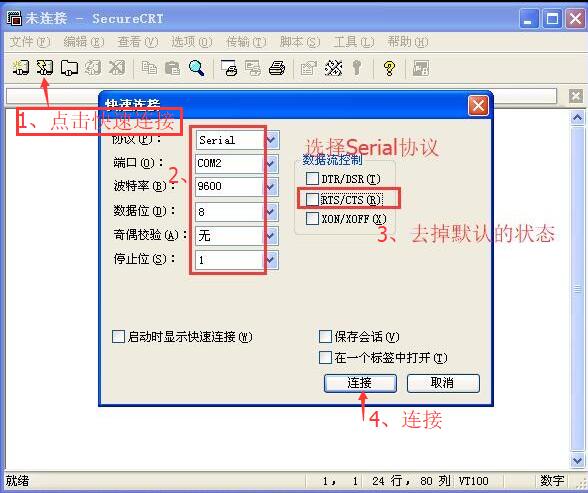Open Find with the magnifier icon
This screenshot has height=493, width=588.
pos(196,68)
